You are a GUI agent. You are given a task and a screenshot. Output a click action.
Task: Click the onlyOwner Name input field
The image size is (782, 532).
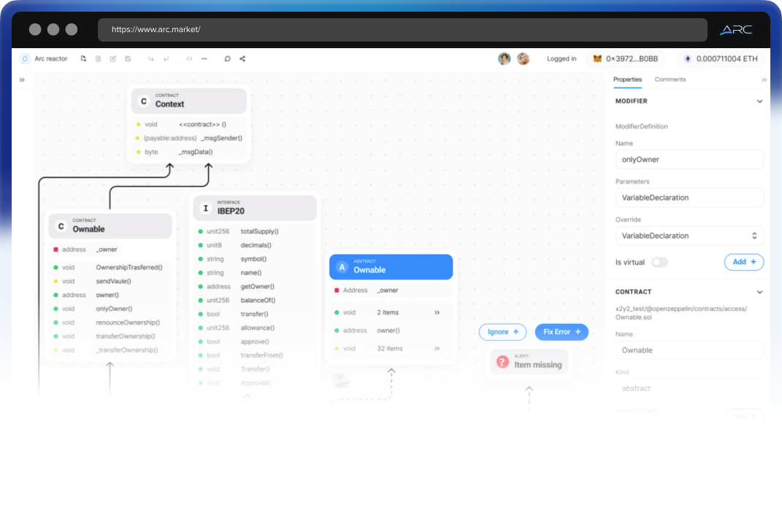click(689, 159)
